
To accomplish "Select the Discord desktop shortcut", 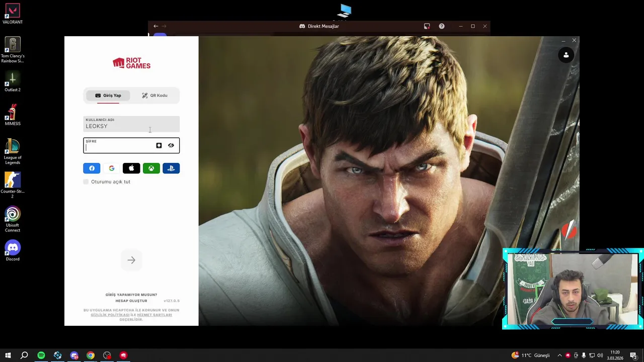I will 13,250.
